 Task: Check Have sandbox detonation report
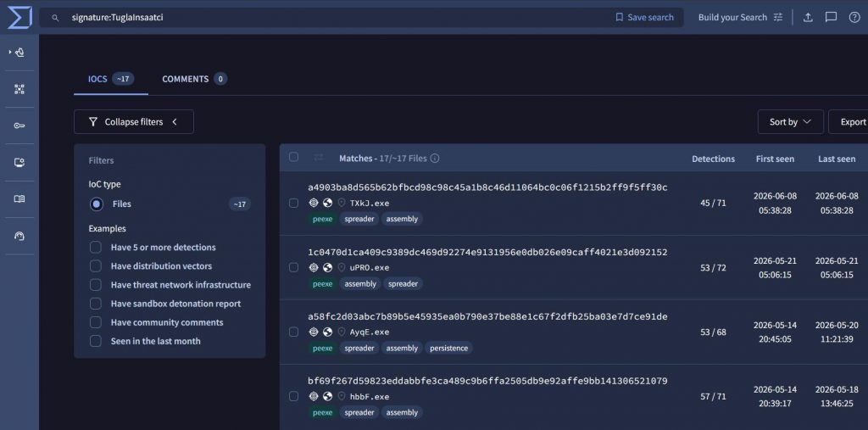click(96, 304)
